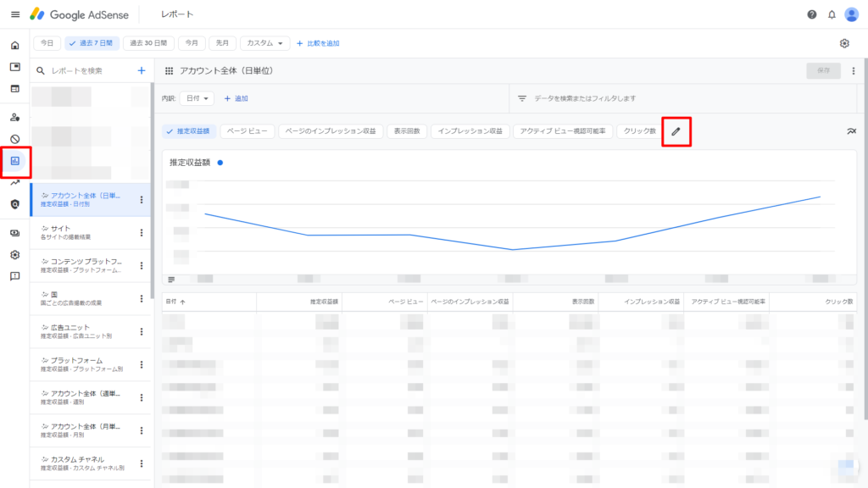Toggle the 推定収益額 metric chip
This screenshot has height=488, width=868.
click(x=188, y=131)
